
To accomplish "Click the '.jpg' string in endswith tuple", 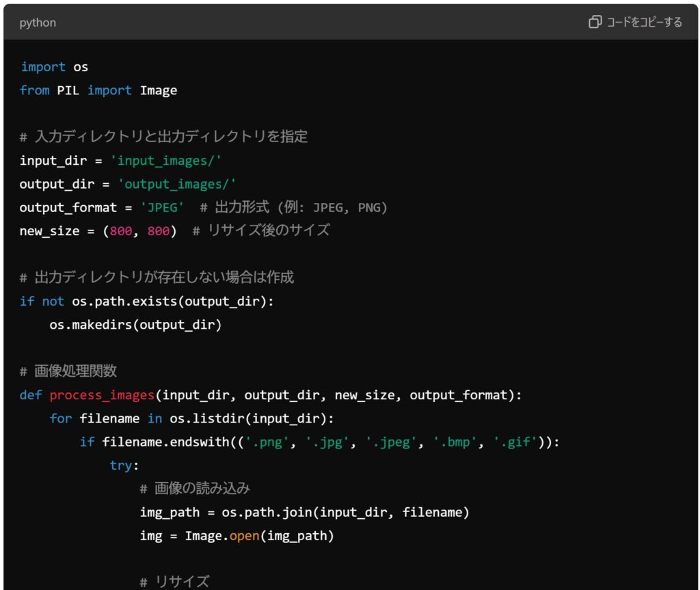I will [327, 442].
